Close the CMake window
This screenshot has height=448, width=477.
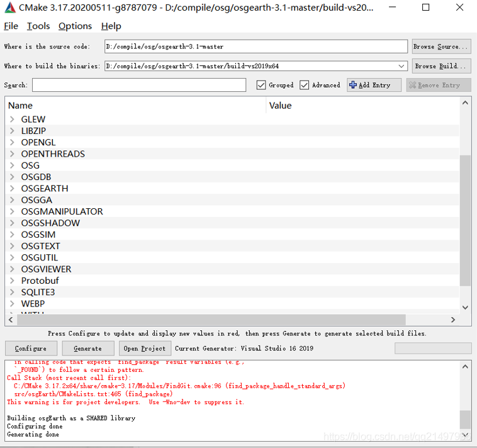(459, 8)
